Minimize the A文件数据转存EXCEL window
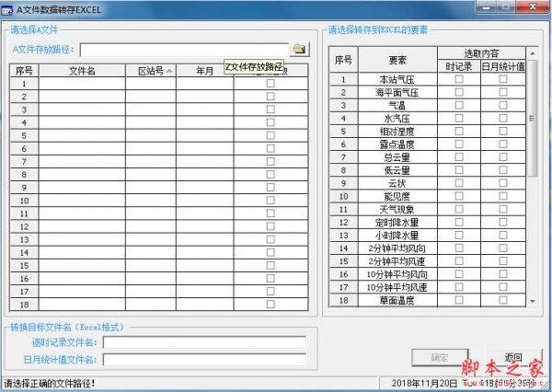Image resolution: width=552 pixels, height=392 pixels. [x=486, y=6]
